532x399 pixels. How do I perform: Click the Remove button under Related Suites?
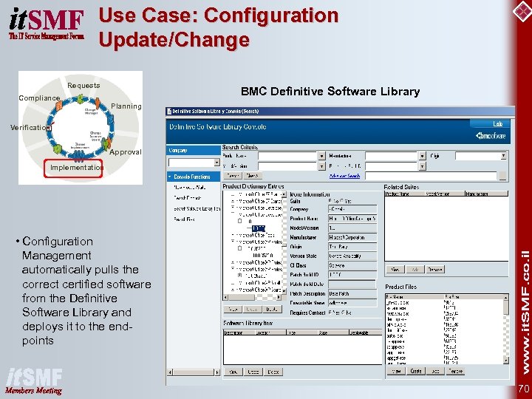(x=435, y=270)
